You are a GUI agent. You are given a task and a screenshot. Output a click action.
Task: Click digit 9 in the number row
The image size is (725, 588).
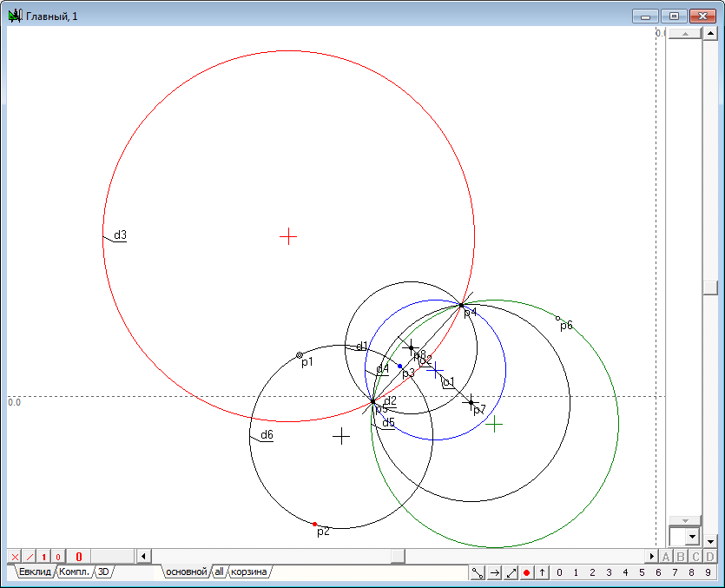click(x=708, y=572)
